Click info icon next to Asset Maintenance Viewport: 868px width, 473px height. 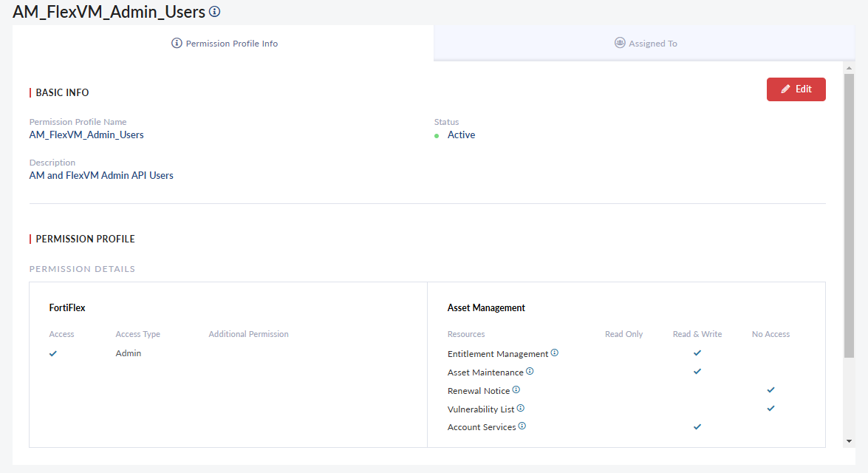click(x=530, y=371)
